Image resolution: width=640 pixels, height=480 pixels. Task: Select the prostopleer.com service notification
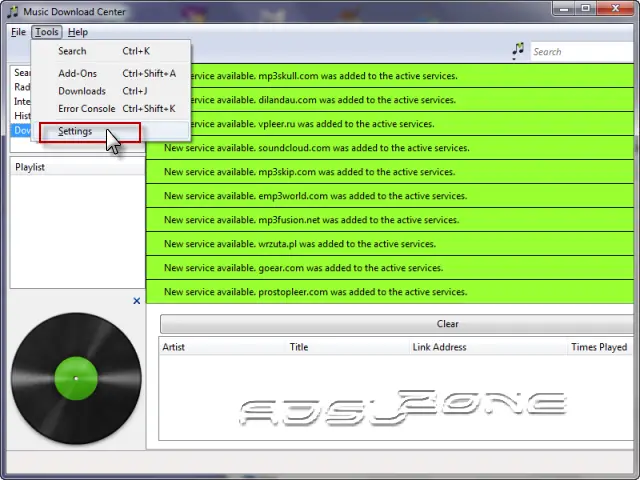[390, 292]
